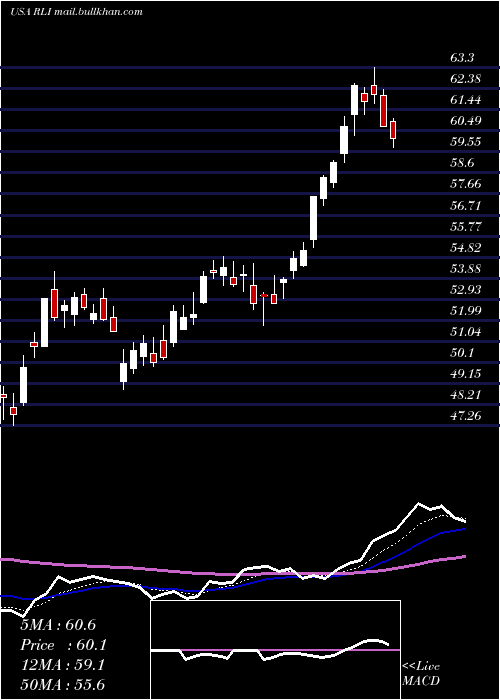Click the 59.55 price axis label
Image resolution: width=500 pixels, height=700 pixels.
point(466,142)
